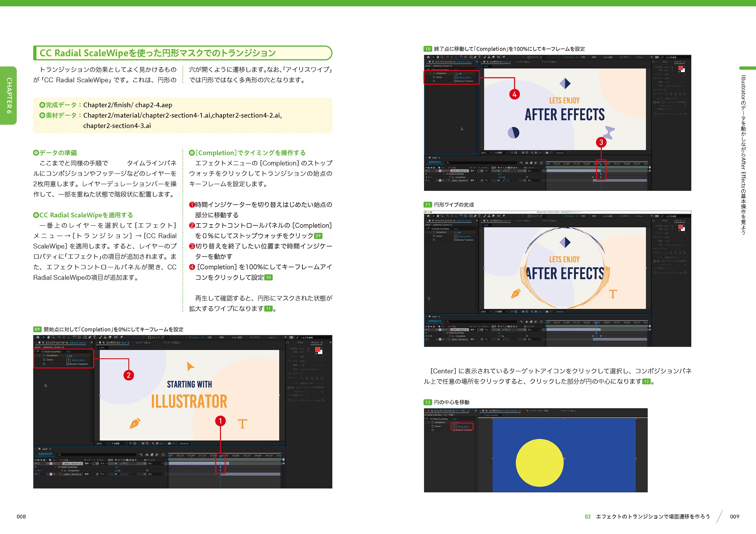The height and width of the screenshot is (534, 756).
Task: Click Completion keyframe diamond in figure 09 timeline
Action: (x=221, y=470)
